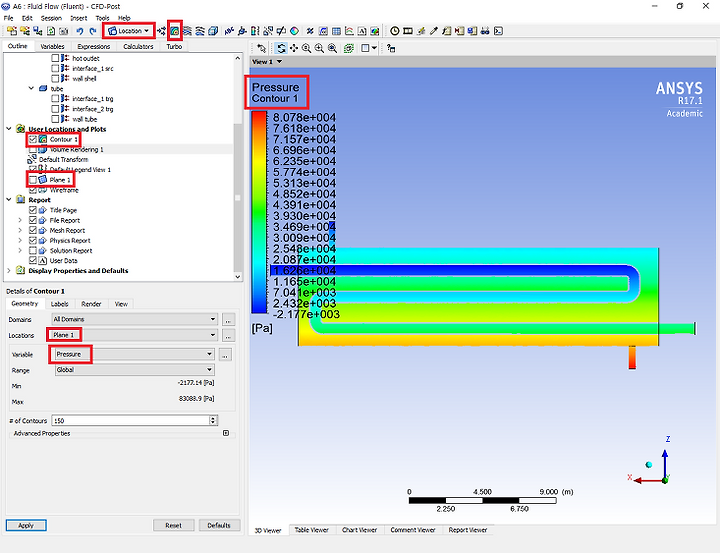Screen dimensions: 720x553
Task: Click the # of Contours spinner arrows
Action: click(x=213, y=420)
